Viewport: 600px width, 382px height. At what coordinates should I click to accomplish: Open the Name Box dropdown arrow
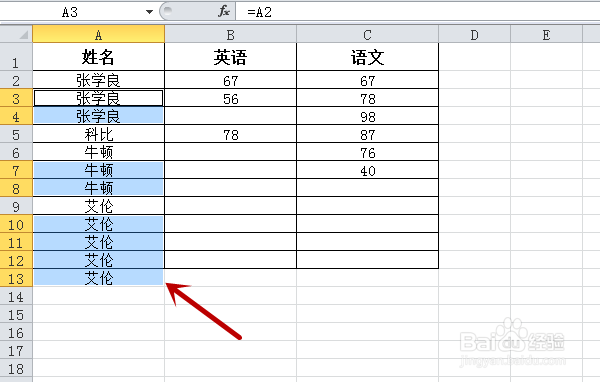[x=149, y=12]
